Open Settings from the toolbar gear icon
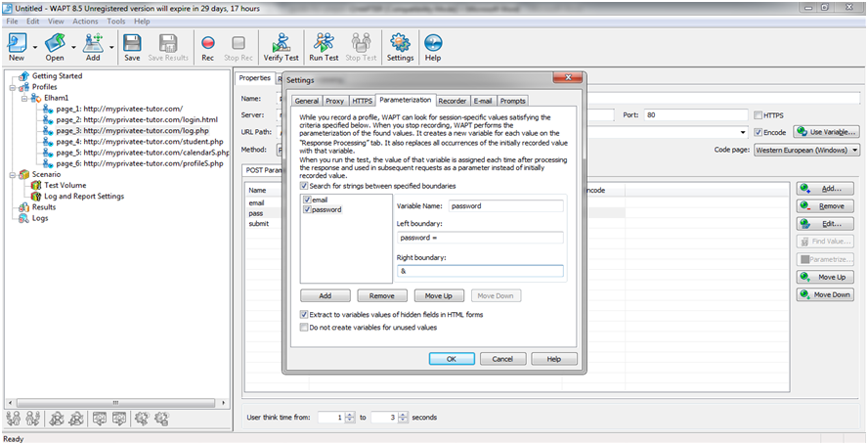The height and width of the screenshot is (445, 868). click(400, 46)
